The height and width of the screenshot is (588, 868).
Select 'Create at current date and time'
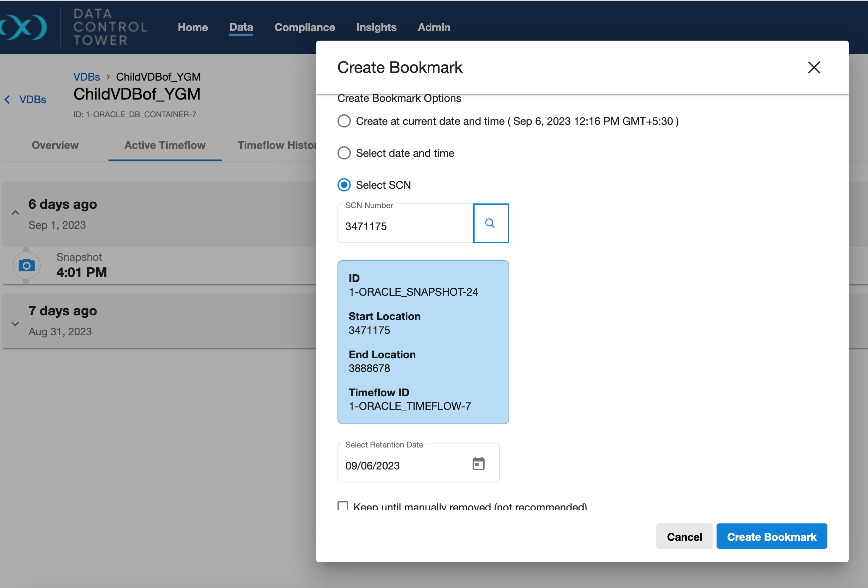[344, 121]
